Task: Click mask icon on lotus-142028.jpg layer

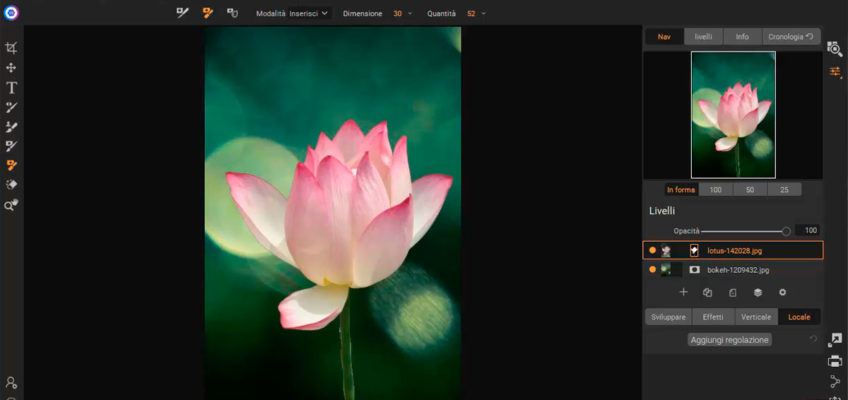Action: pyautogui.click(x=694, y=250)
